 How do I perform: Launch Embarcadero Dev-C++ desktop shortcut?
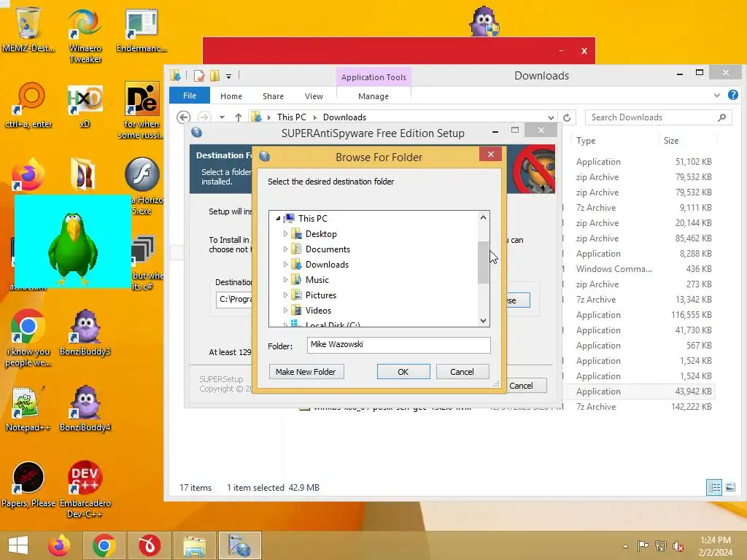85,489
